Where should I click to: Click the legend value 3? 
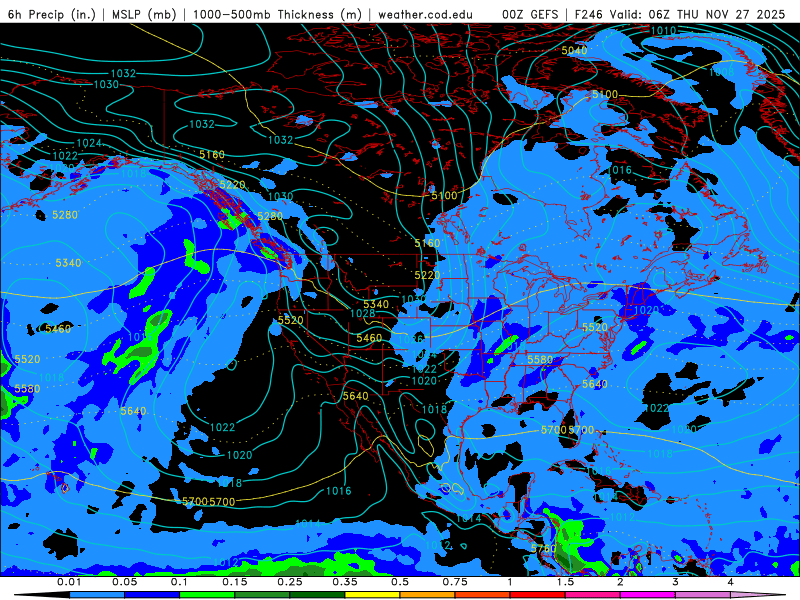(676, 582)
